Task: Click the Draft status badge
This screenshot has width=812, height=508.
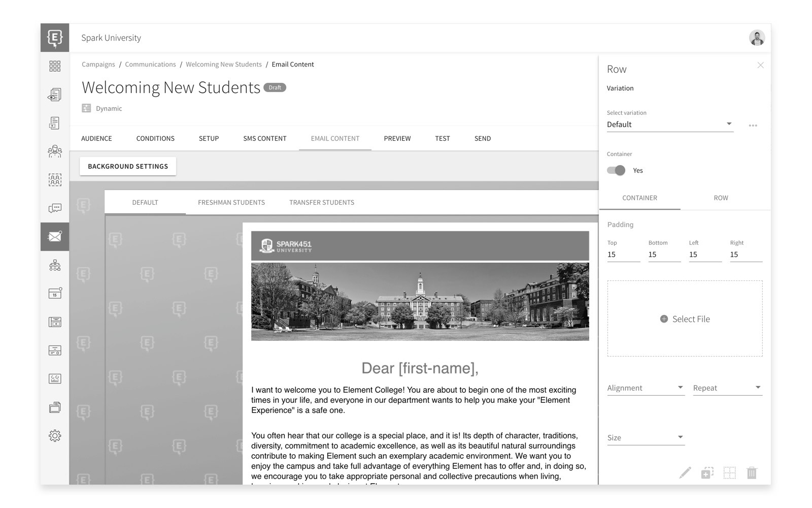Action: (275, 87)
